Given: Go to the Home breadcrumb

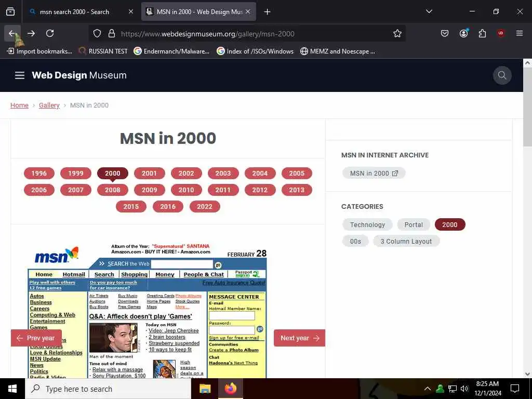Looking at the screenshot, I should [x=19, y=105].
